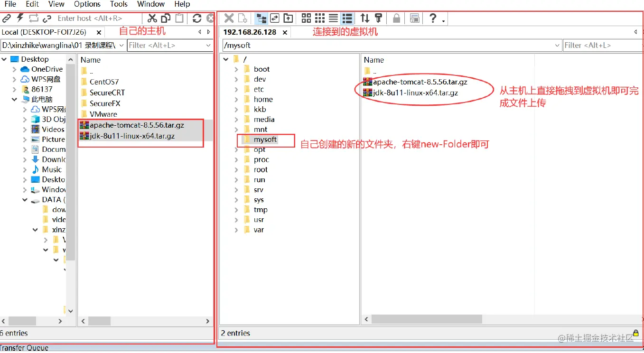The width and height of the screenshot is (644, 353).
Task: Click the key icon in the toolbar
Action: pos(378,18)
